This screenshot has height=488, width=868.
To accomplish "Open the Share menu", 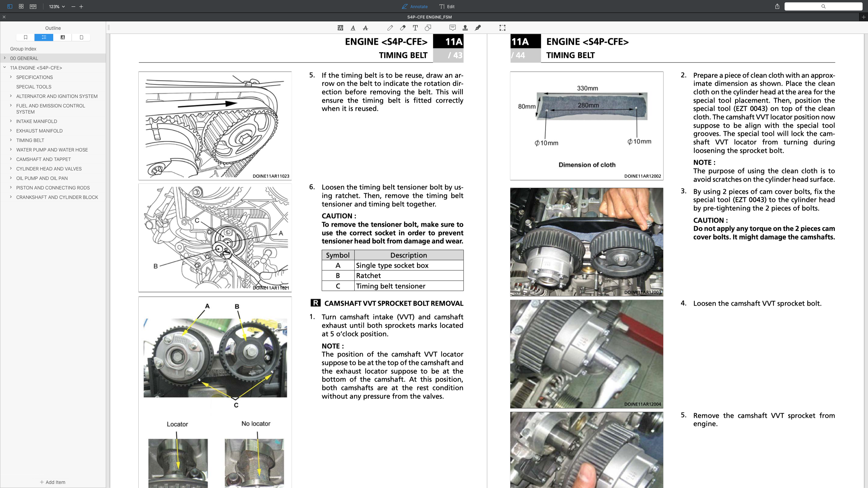I will pyautogui.click(x=777, y=6).
